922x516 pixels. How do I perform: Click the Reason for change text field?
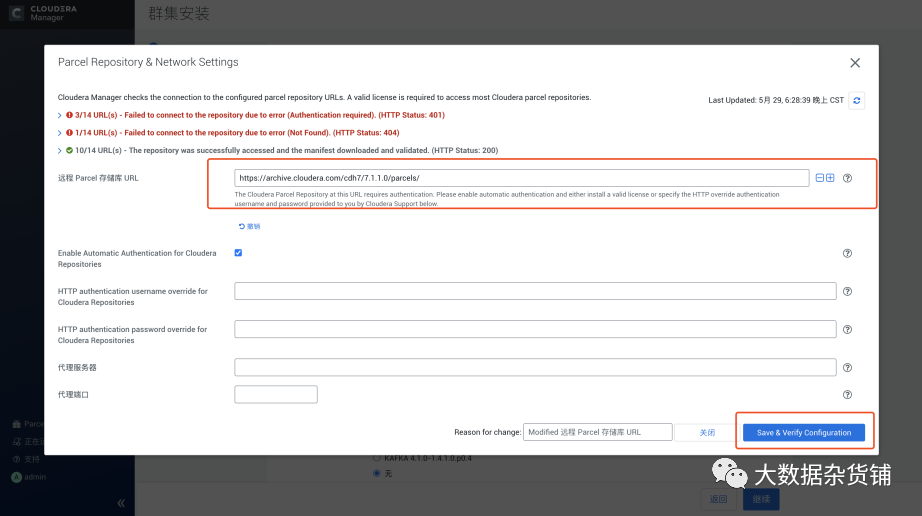(x=597, y=432)
